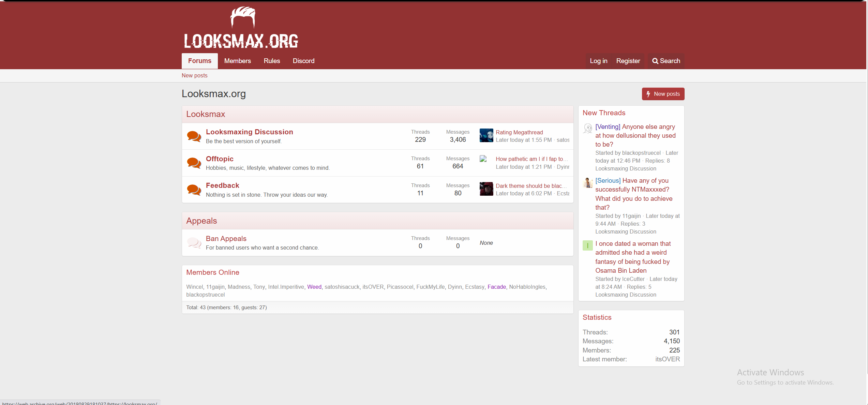Click 11gaijin's avatar in New Threads

pyautogui.click(x=587, y=182)
